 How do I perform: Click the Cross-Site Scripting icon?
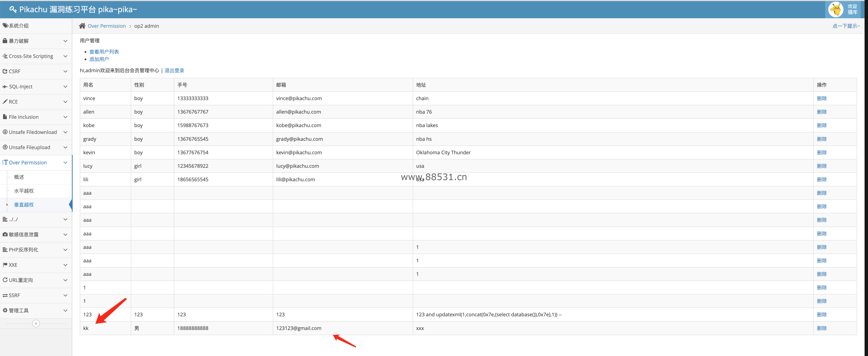pos(5,56)
